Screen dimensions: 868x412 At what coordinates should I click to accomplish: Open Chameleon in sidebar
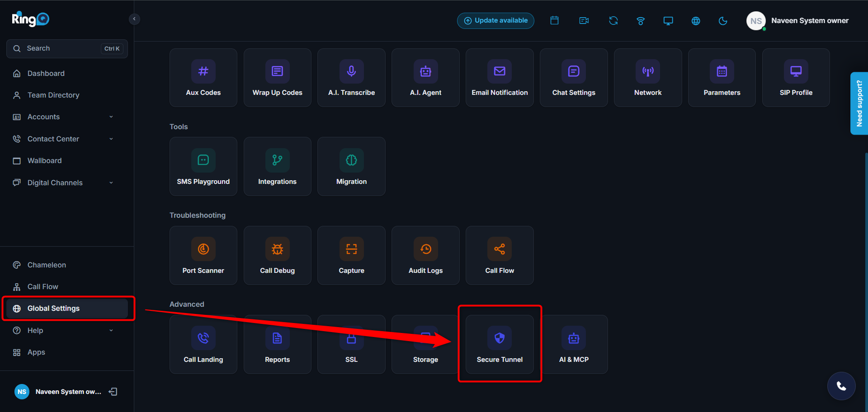(x=67, y=265)
